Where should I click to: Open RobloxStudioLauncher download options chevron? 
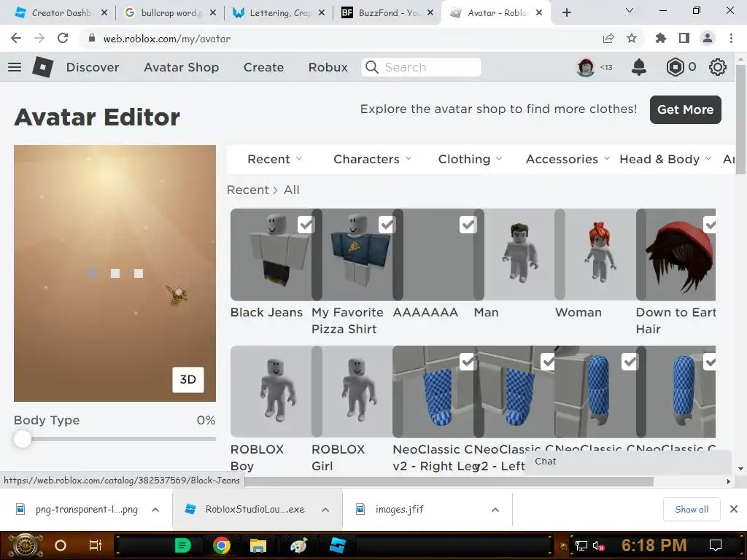click(x=325, y=510)
